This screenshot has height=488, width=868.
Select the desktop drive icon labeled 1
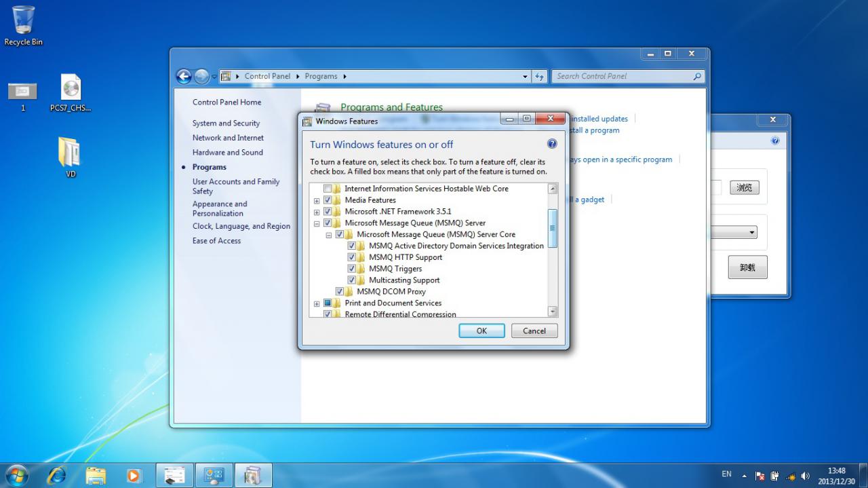click(x=22, y=96)
